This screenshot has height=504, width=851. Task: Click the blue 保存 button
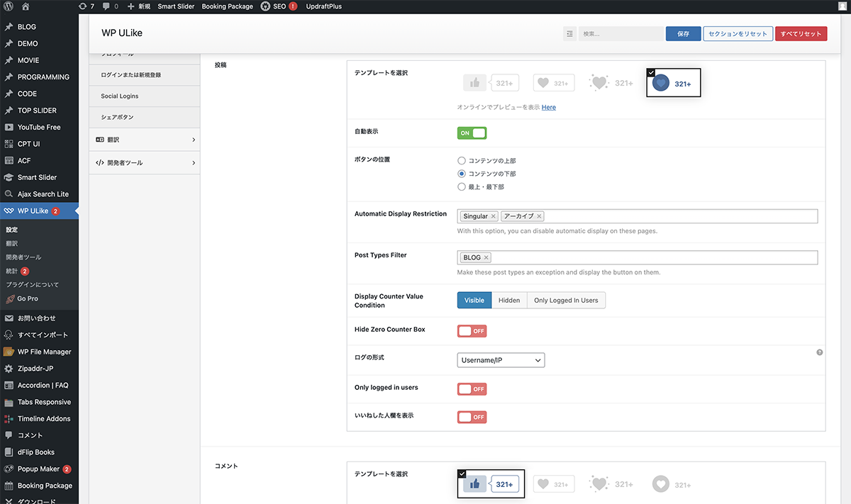(x=683, y=34)
